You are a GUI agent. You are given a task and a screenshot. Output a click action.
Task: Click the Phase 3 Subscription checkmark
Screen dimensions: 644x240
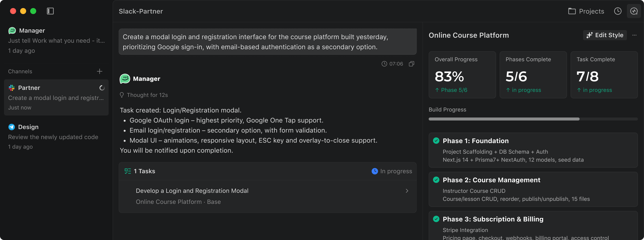436,219
